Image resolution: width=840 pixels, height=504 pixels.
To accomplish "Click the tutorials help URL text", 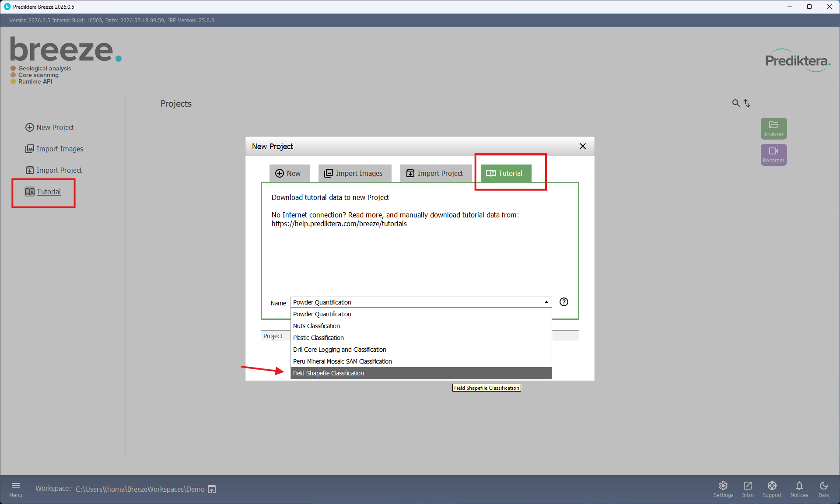I will point(339,224).
